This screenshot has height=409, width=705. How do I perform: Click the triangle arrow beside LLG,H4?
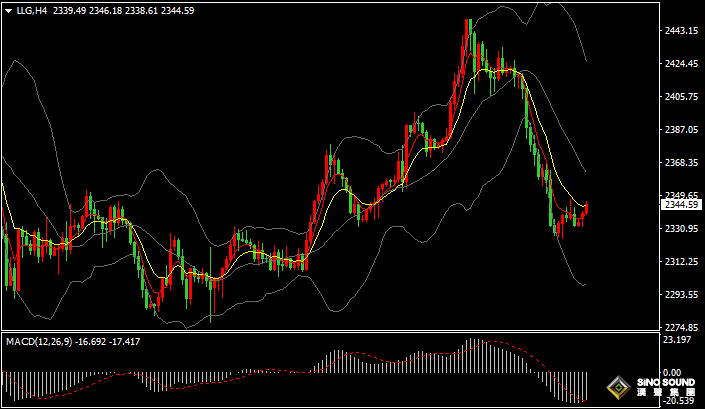(9, 10)
